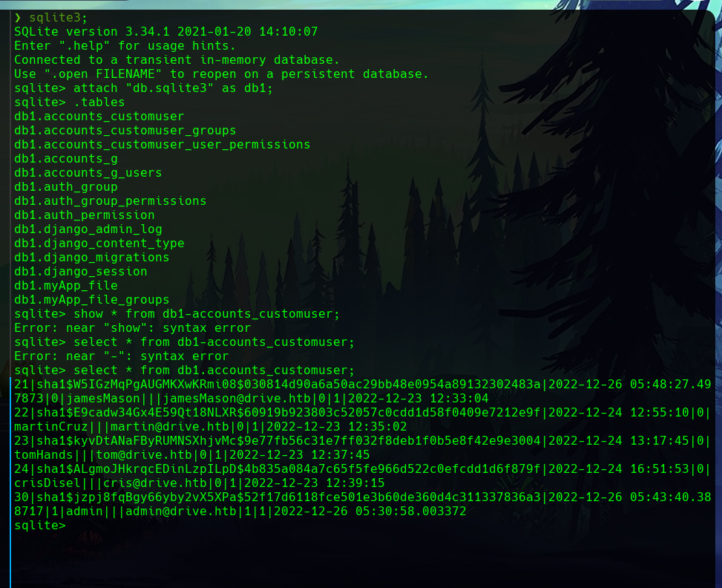Click db1.django_session in the tables list

80,272
